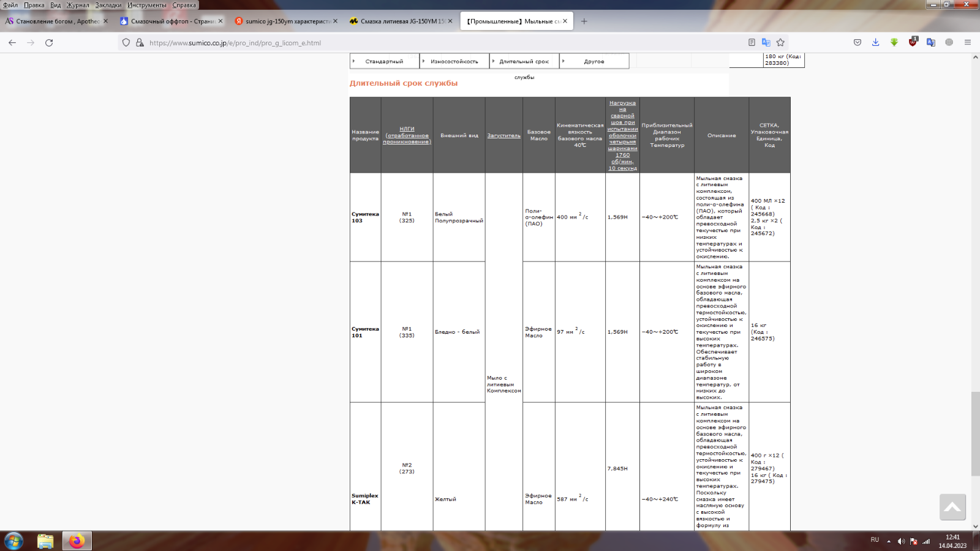The image size is (980, 551).
Task: Open the Закладки menu
Action: click(108, 5)
